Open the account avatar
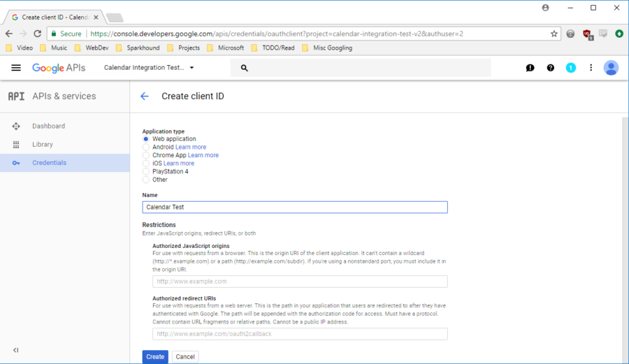This screenshot has height=364, width=629. [x=611, y=68]
